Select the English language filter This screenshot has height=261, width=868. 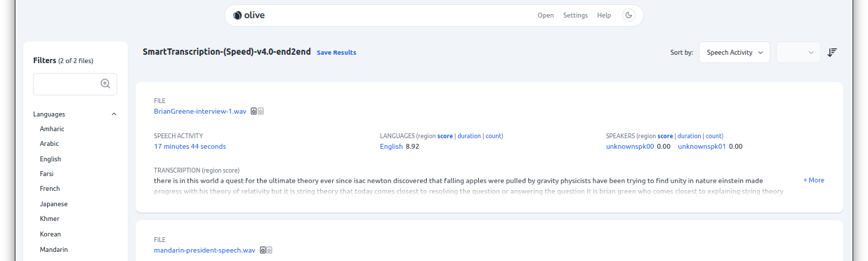[51, 159]
